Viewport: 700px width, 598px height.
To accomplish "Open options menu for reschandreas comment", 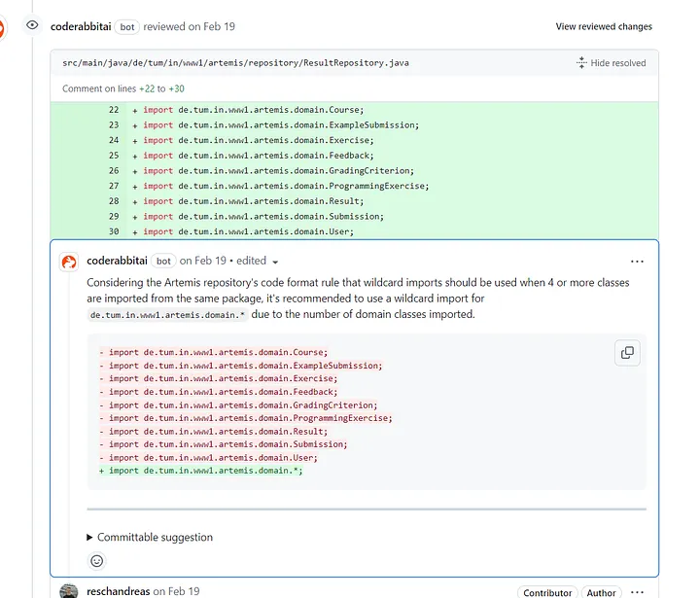I will (x=637, y=592).
